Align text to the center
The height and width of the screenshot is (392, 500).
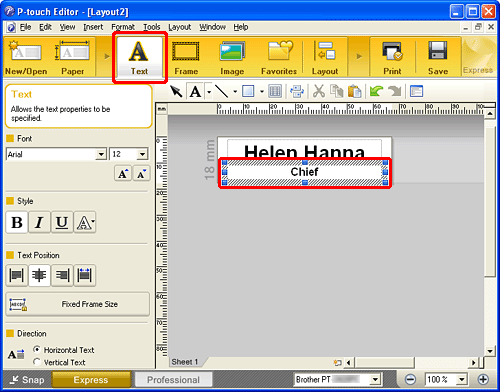click(x=39, y=275)
